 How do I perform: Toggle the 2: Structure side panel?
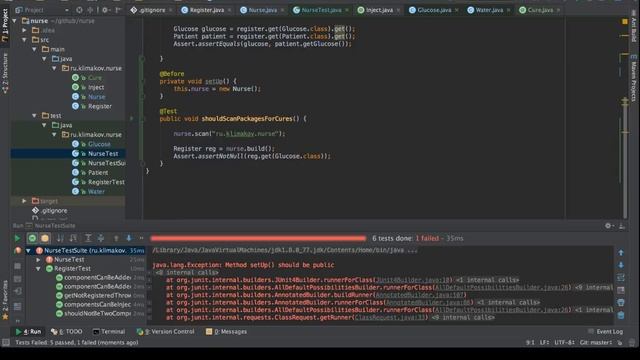click(5, 73)
